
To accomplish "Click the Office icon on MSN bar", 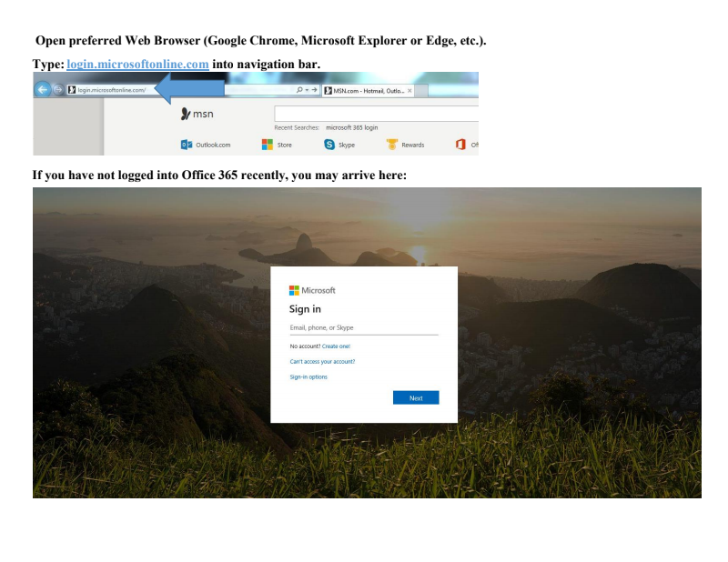I will pyautogui.click(x=460, y=144).
